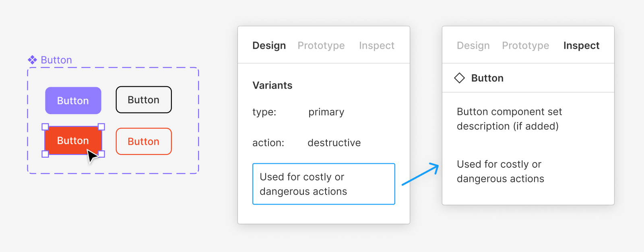Open the type property value "primary"
Image resolution: width=644 pixels, height=252 pixels.
point(326,112)
